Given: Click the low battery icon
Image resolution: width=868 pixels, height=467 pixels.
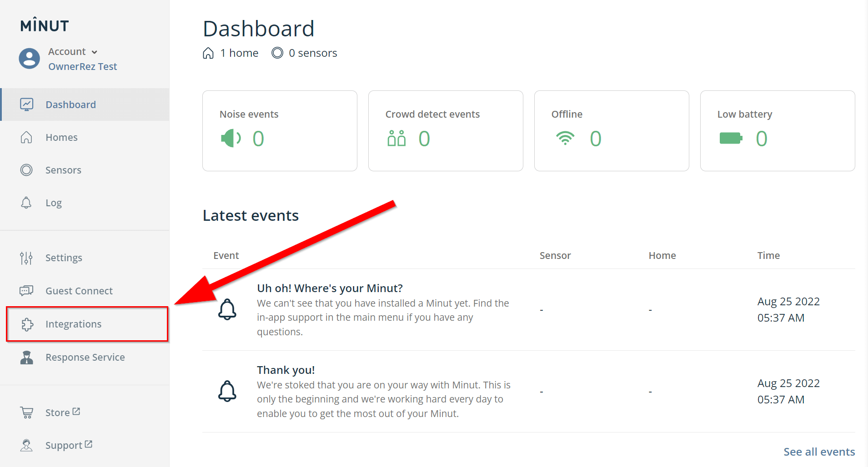Looking at the screenshot, I should 731,138.
